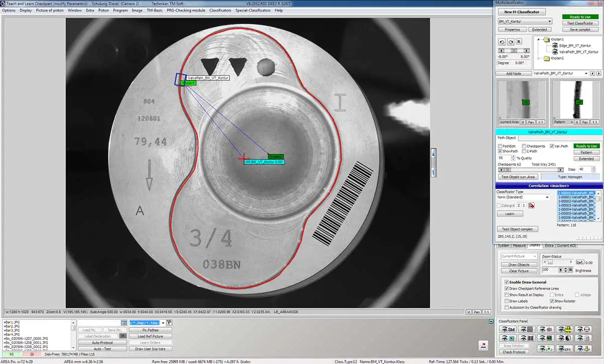The height and width of the screenshot is (364, 604).
Task: Switch to the Measure tab
Action: (519, 245)
